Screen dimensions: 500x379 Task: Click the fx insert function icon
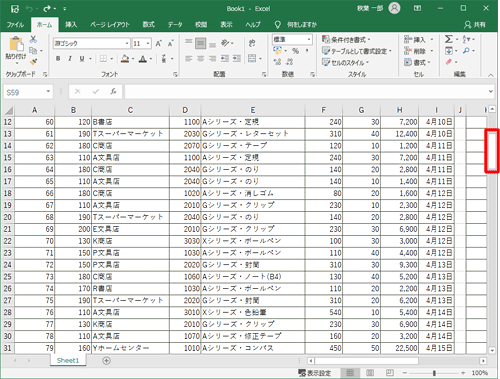click(x=113, y=91)
